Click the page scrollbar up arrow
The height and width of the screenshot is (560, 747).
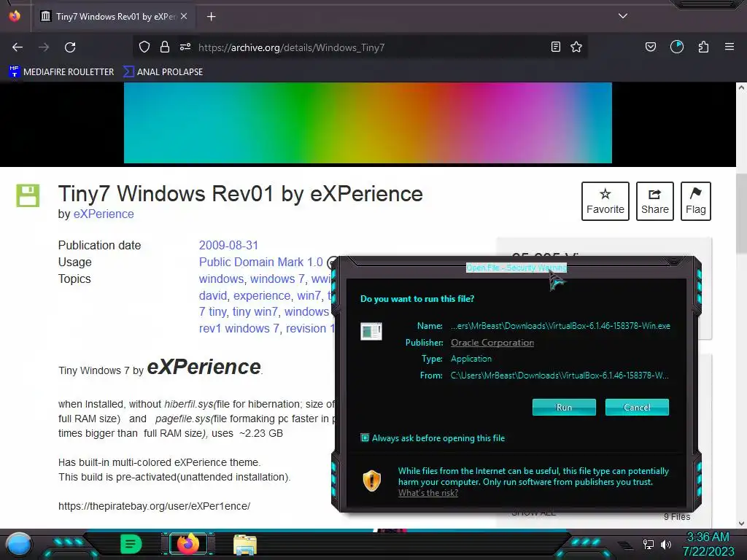click(741, 87)
